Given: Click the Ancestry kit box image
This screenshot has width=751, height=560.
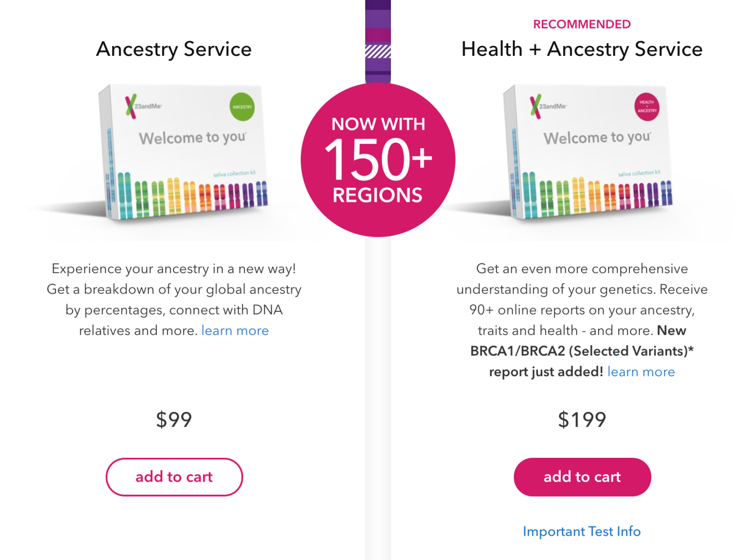Looking at the screenshot, I should point(183,152).
